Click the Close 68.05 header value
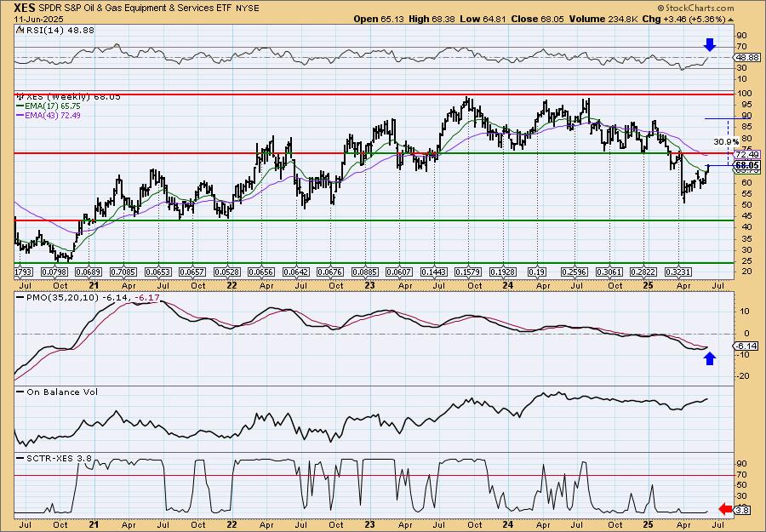Screen dimensions: 766x532 point(537,19)
